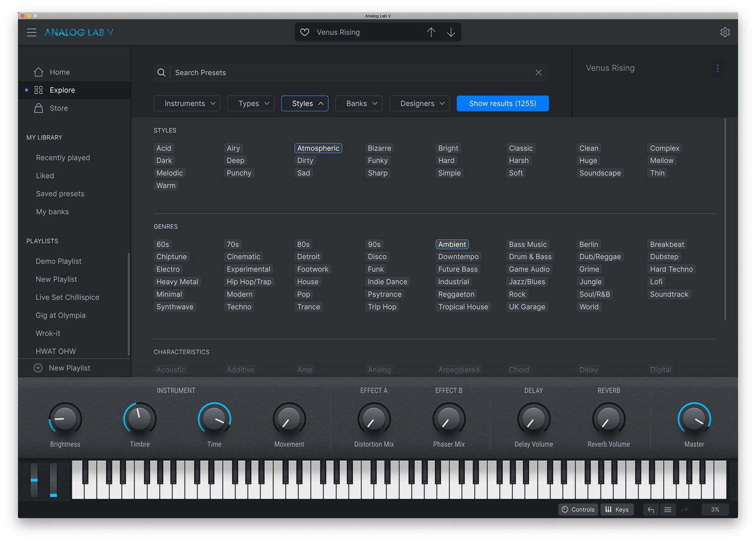Viewport: 756px width, 542px height.
Task: Open the macro menu icon beside undo arrow
Action: (x=668, y=509)
